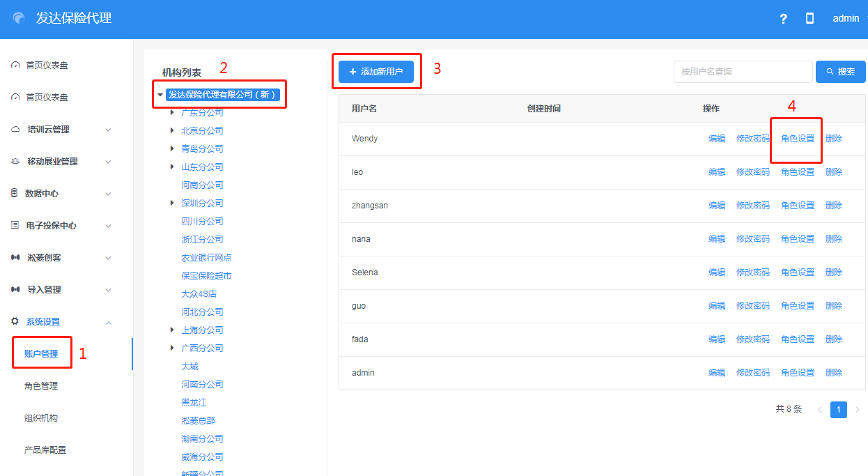Click the 培训云管理 cloud icon
Image resolution: width=868 pixels, height=476 pixels.
click(x=15, y=129)
